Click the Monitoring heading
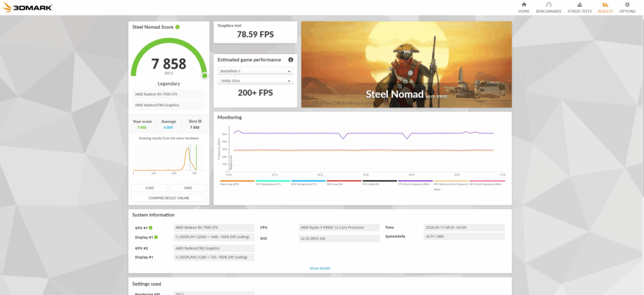Screen dimensions: 644x295 click(230, 118)
